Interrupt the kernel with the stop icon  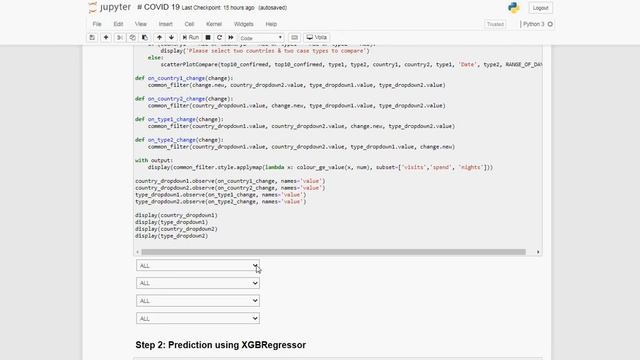coord(208,38)
